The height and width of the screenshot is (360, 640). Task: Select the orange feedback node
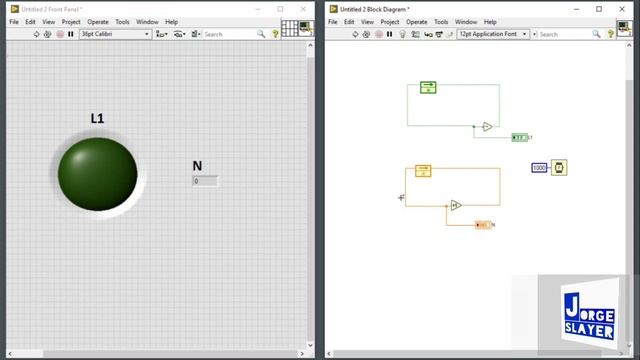click(423, 171)
